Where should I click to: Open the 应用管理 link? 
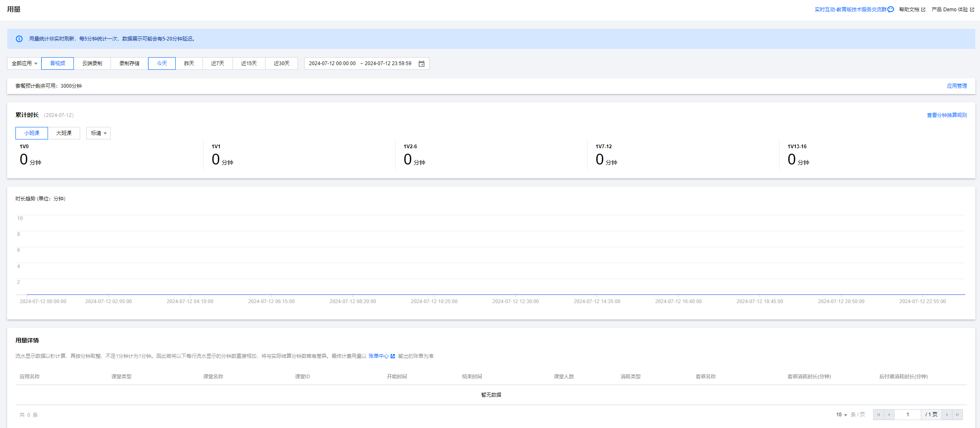(x=957, y=86)
